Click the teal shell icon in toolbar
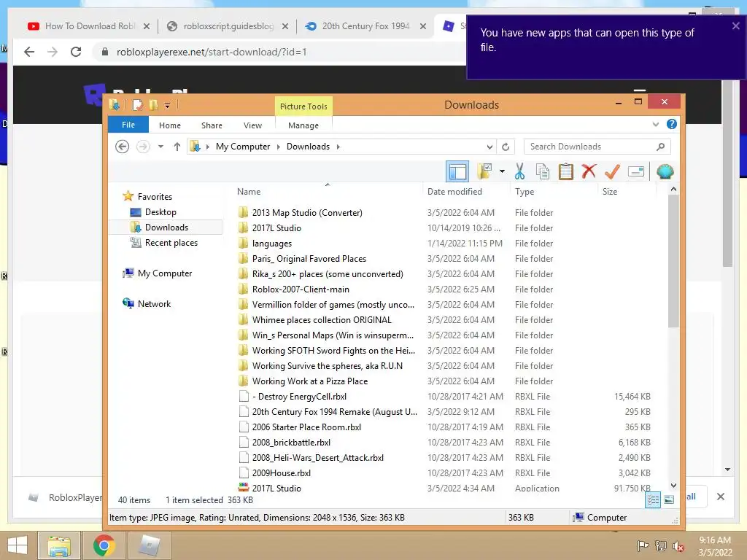 click(665, 171)
